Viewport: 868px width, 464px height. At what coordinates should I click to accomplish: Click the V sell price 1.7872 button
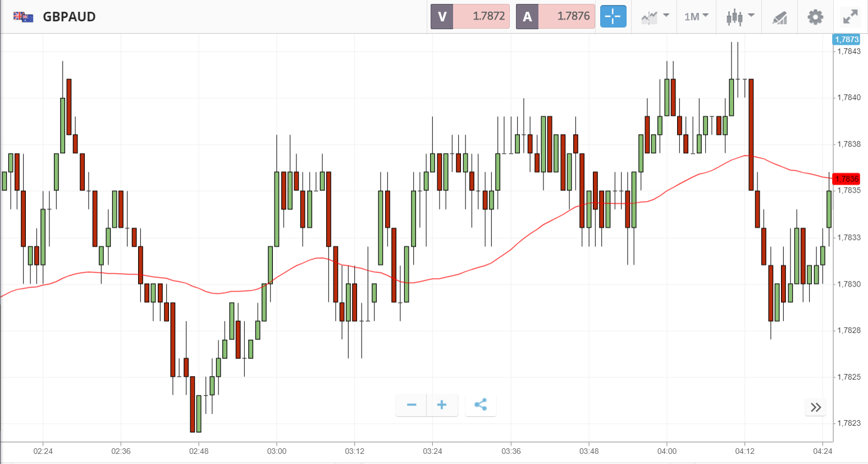(x=470, y=16)
